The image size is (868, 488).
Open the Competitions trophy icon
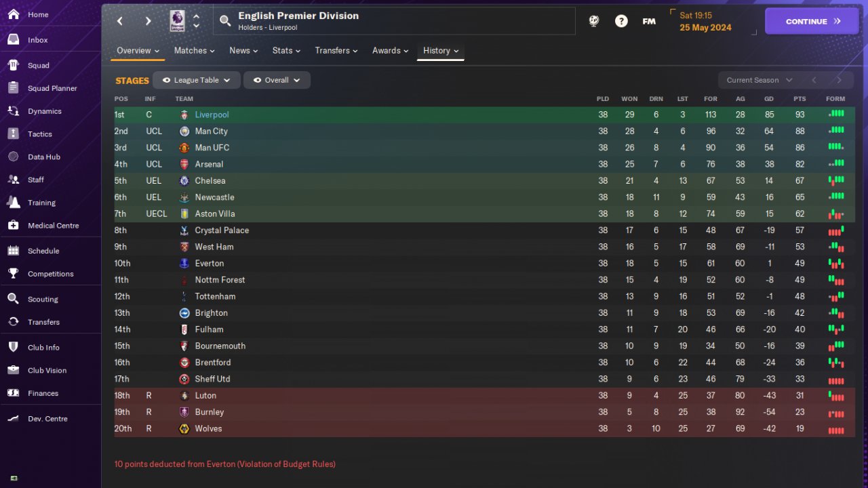click(13, 274)
